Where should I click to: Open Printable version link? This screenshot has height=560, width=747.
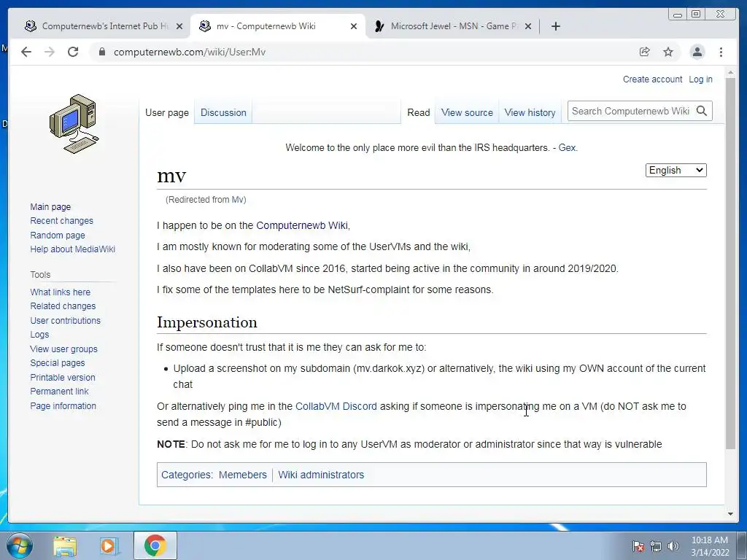tap(63, 377)
